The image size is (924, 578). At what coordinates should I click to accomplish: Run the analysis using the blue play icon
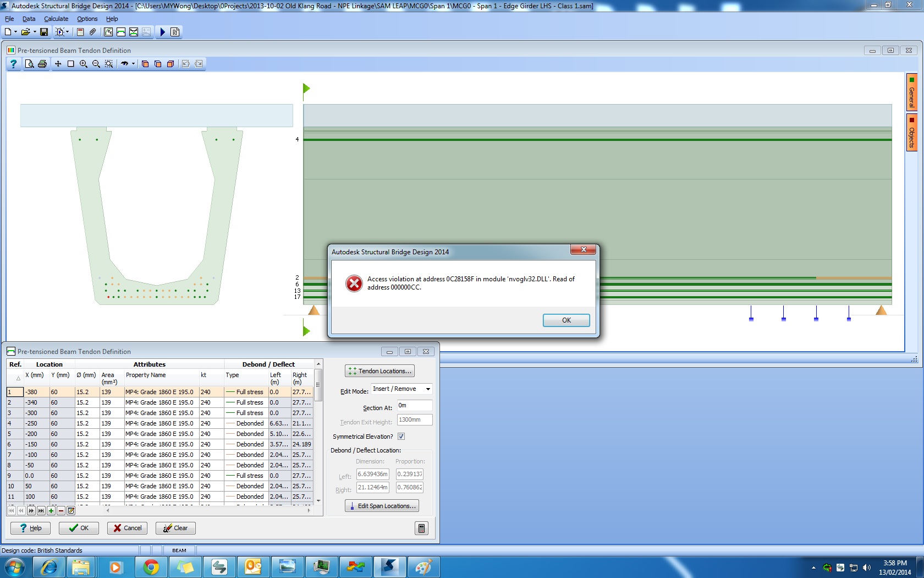(162, 32)
